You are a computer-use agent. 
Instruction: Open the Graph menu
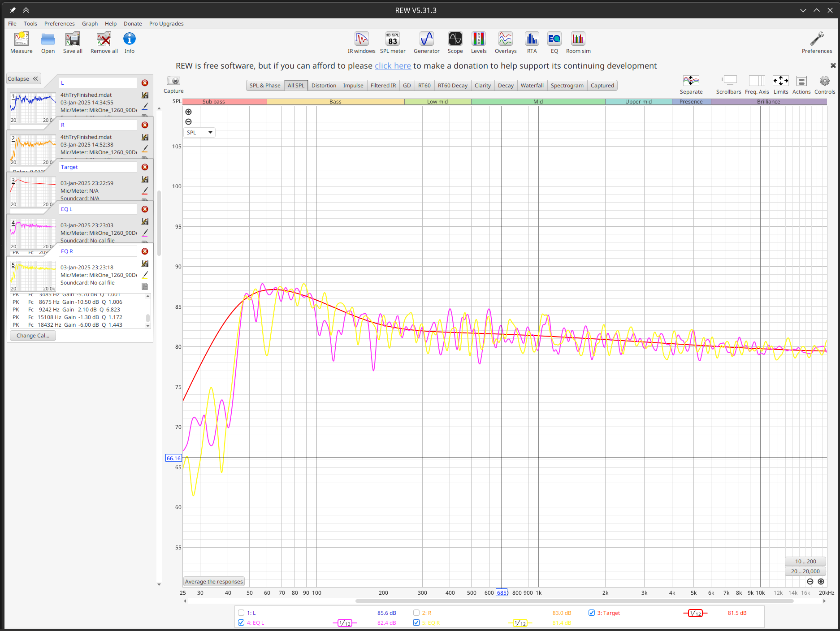[90, 24]
